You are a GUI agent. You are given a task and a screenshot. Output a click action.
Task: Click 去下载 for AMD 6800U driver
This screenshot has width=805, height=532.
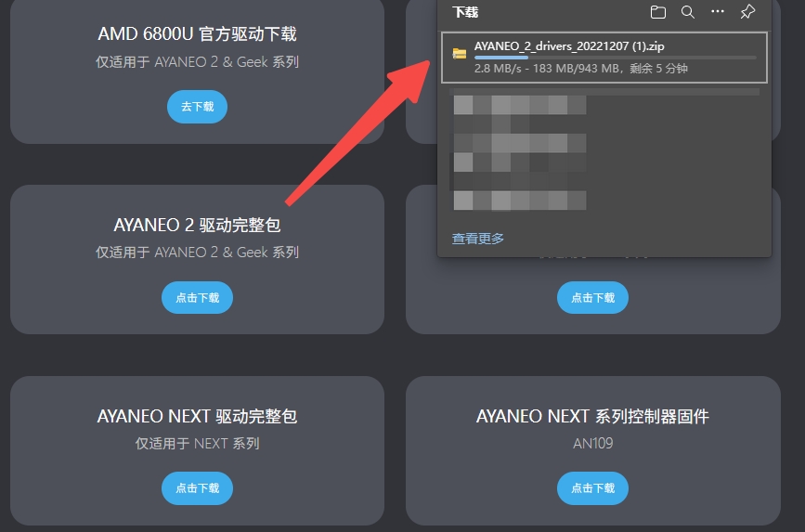pyautogui.click(x=197, y=107)
